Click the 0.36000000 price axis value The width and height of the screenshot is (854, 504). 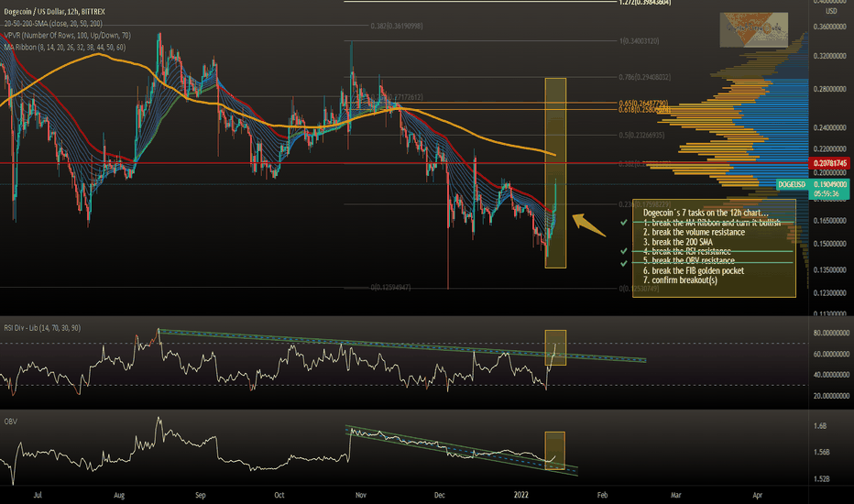click(x=830, y=27)
